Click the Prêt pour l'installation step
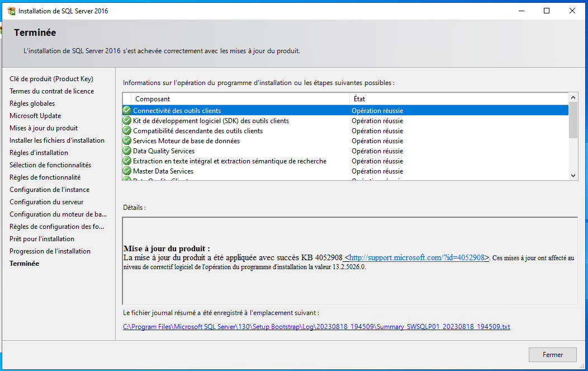The image size is (588, 371). pos(42,239)
